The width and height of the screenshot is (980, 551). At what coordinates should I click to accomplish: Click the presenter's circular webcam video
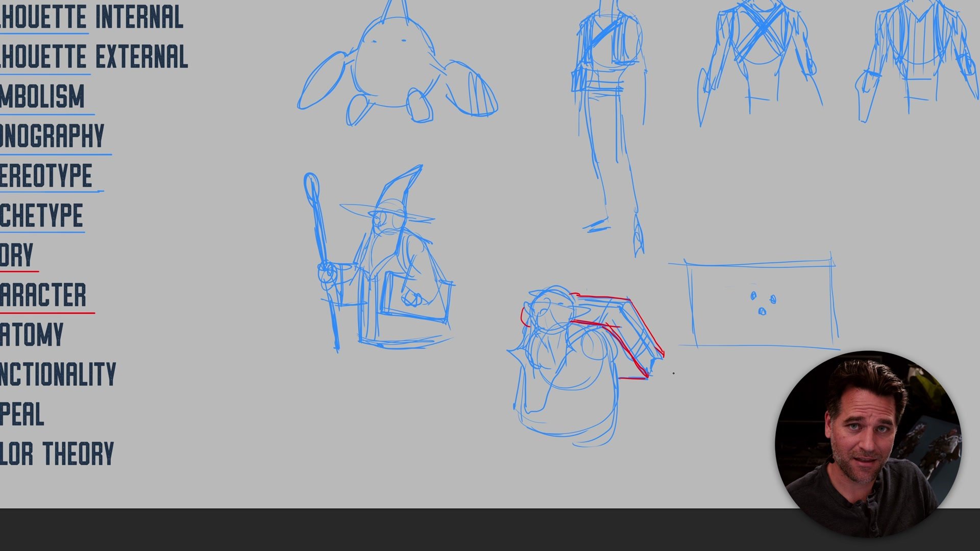(868, 444)
